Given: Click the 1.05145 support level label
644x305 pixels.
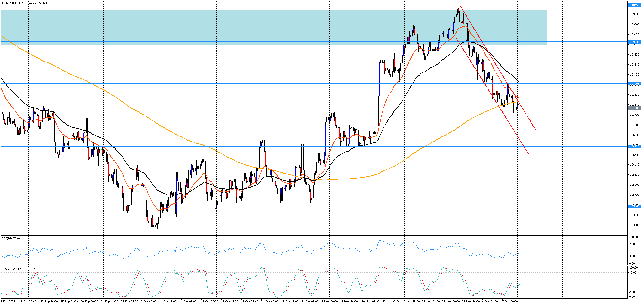Looking at the screenshot, I should tap(634, 206).
